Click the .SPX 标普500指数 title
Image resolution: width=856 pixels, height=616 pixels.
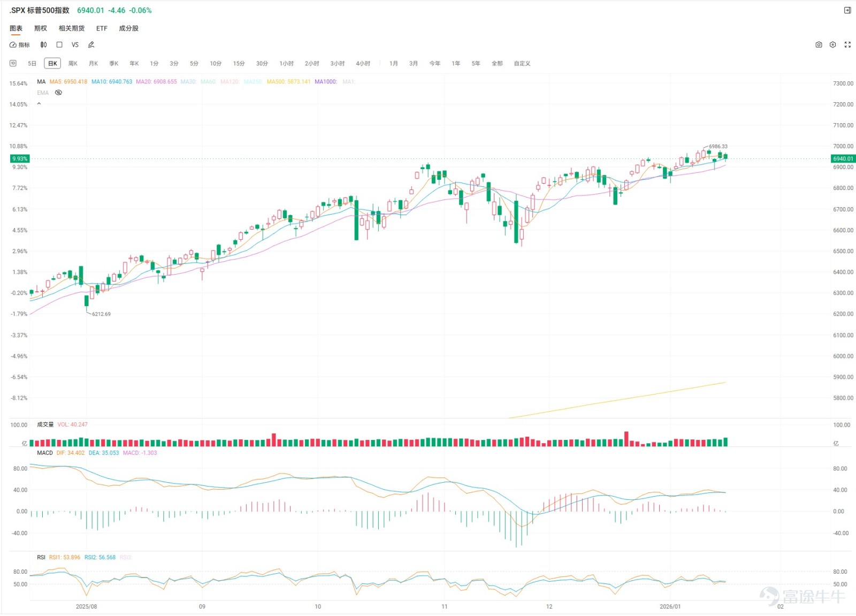click(x=40, y=10)
